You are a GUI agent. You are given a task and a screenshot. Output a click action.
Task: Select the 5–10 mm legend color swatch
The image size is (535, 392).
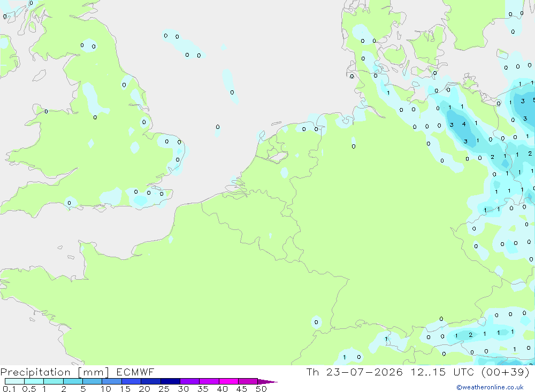[x=93, y=381]
